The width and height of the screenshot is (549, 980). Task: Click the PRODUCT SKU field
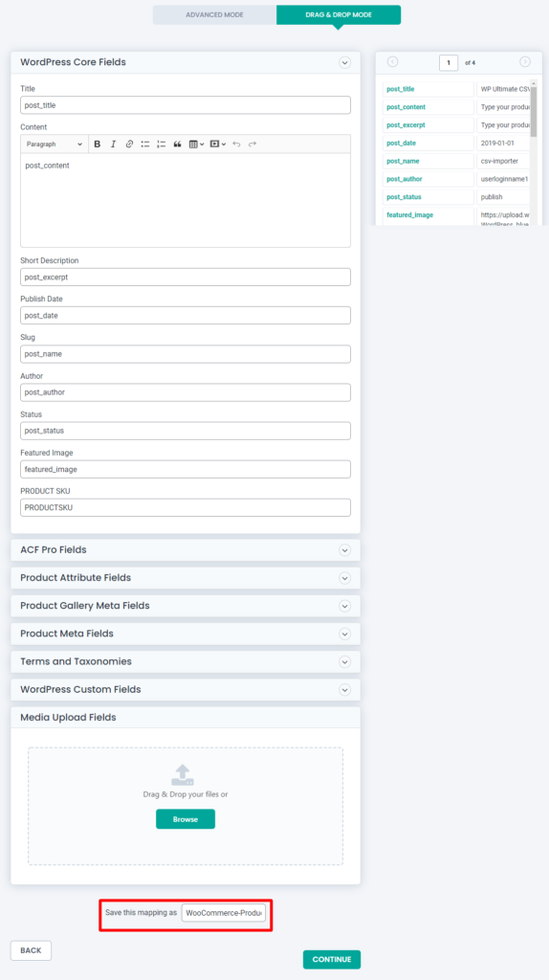[x=186, y=507]
